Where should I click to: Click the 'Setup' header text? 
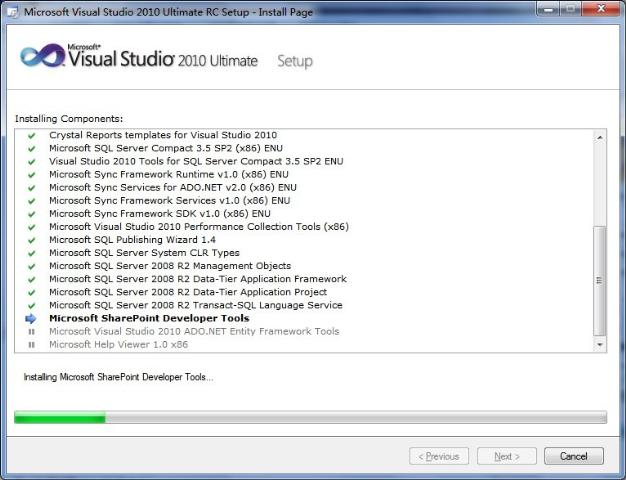295,61
